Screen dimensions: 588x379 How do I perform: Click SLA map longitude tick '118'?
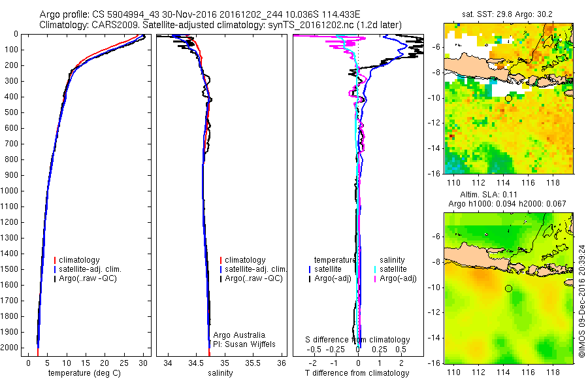[x=553, y=372]
